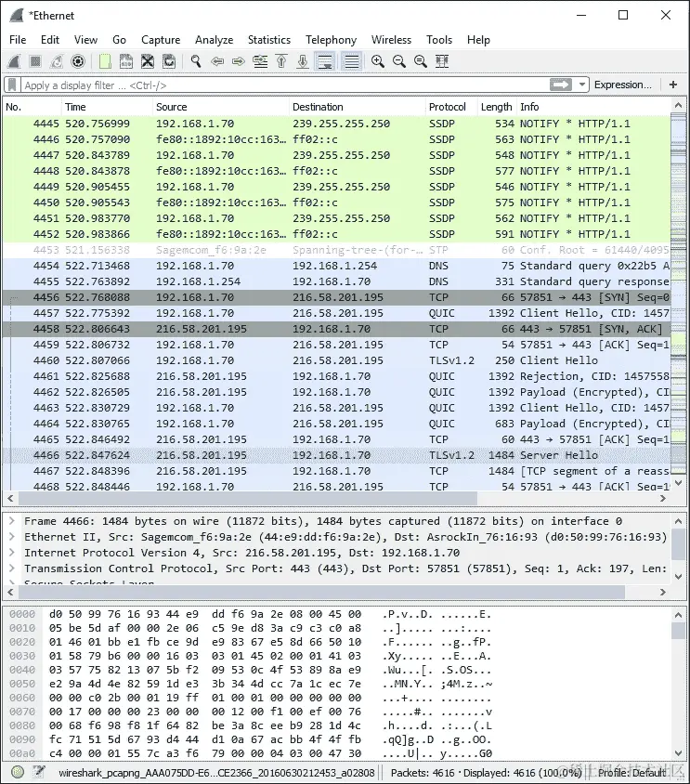690x784 pixels.
Task: Open the Capture menu
Action: (161, 40)
